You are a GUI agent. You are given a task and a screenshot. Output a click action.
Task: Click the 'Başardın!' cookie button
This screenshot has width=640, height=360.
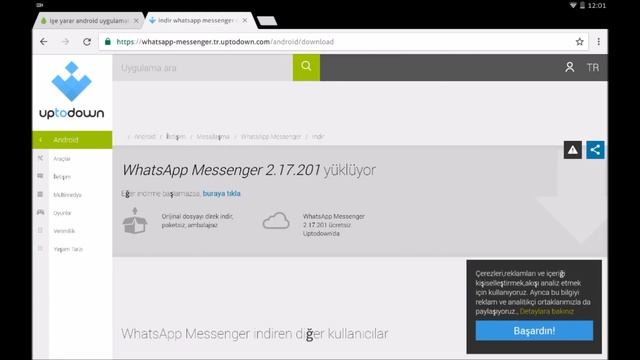click(x=534, y=331)
